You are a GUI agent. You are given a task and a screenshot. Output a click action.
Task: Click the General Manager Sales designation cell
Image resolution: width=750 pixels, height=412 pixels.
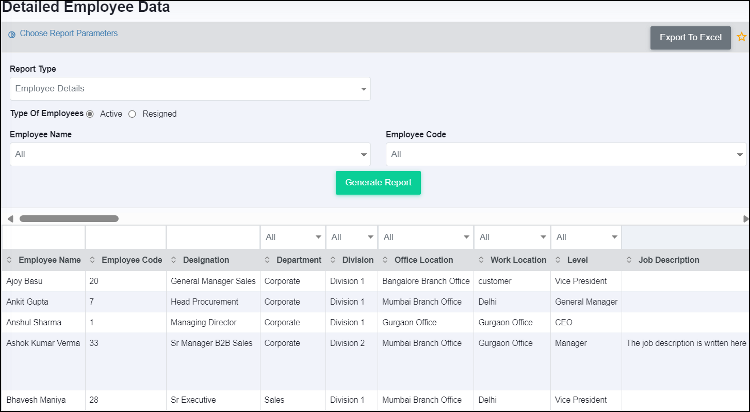[213, 281]
